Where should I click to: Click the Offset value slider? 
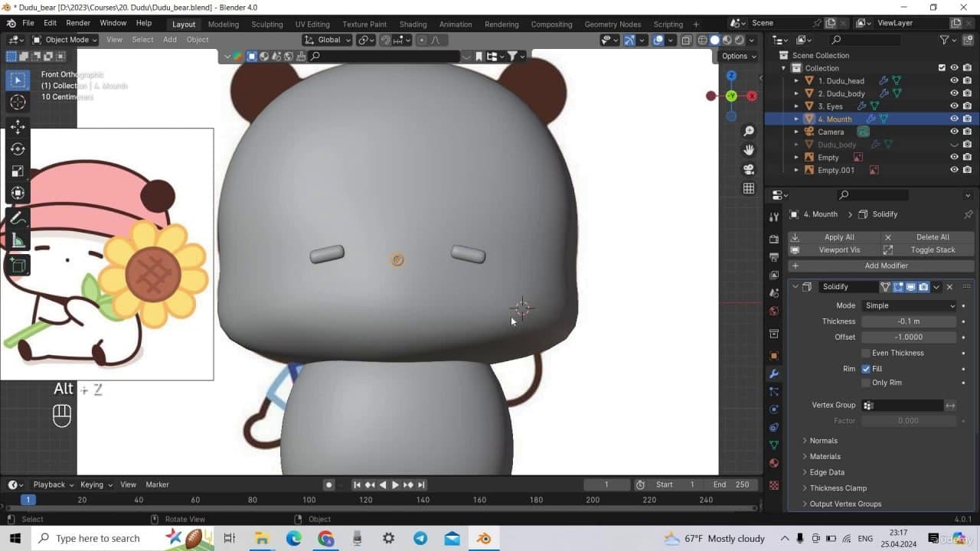[x=909, y=337]
